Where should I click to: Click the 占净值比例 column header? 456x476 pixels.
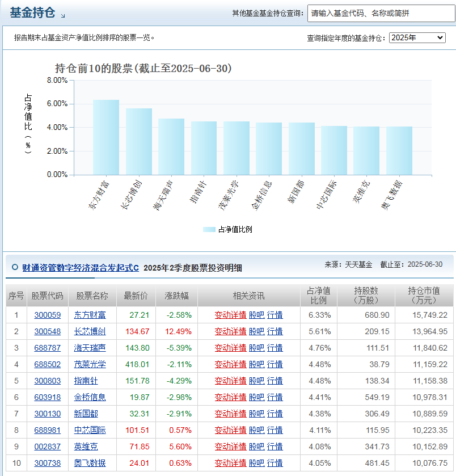[319, 296]
